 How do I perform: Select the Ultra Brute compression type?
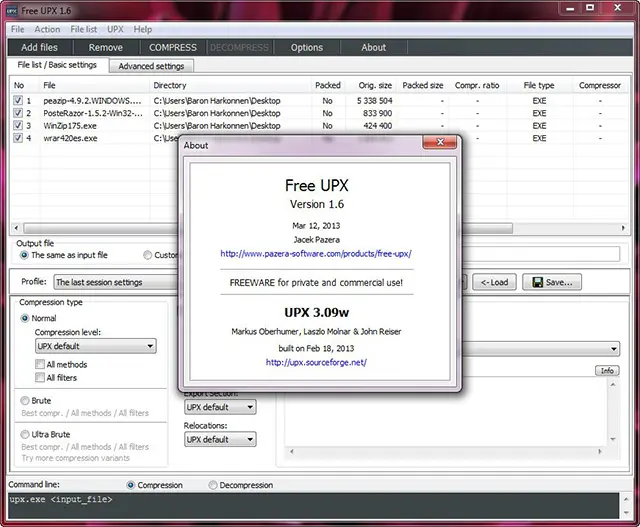coord(25,435)
